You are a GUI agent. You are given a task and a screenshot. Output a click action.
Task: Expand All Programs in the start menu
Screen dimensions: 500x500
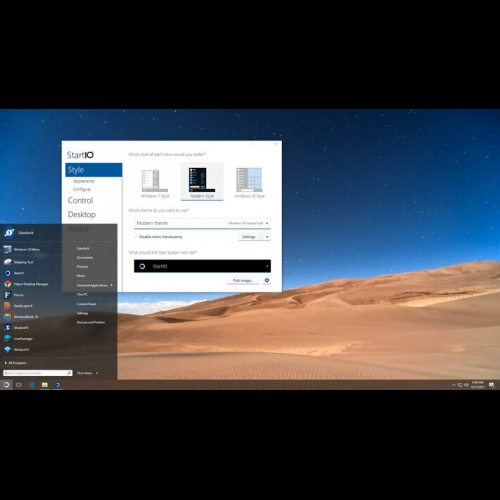tap(15, 363)
